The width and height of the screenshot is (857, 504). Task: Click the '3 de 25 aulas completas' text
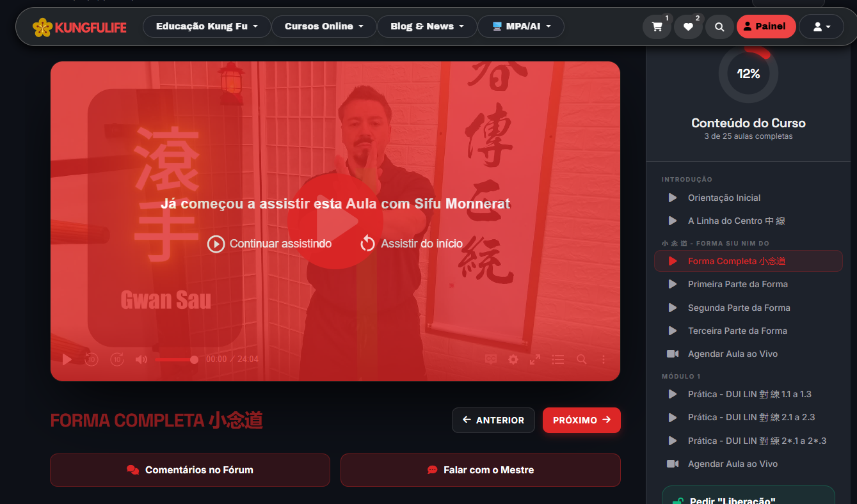[748, 136]
